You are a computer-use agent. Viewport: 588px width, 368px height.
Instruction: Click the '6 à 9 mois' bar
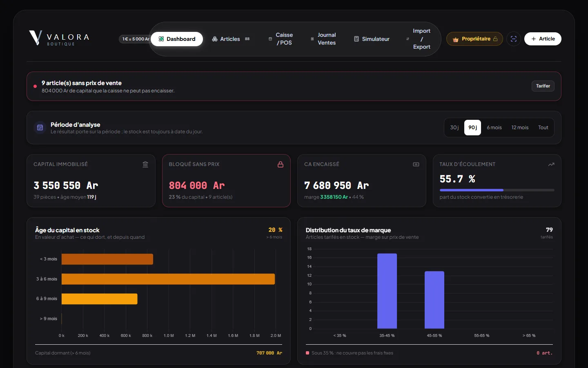click(x=100, y=299)
